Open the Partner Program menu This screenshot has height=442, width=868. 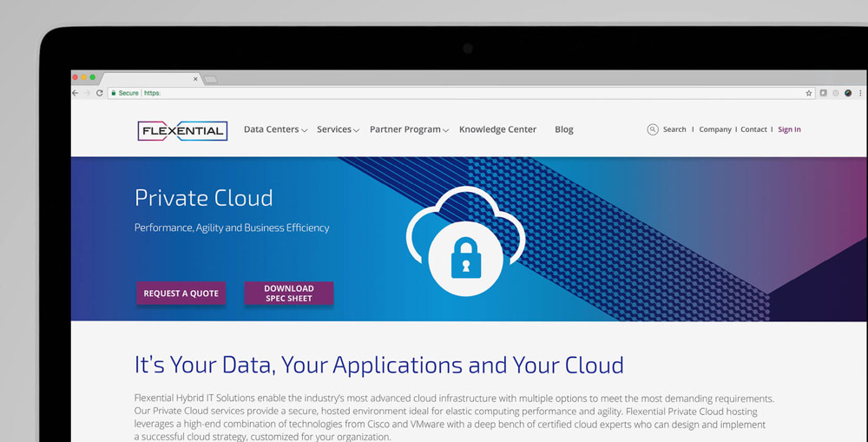click(405, 129)
